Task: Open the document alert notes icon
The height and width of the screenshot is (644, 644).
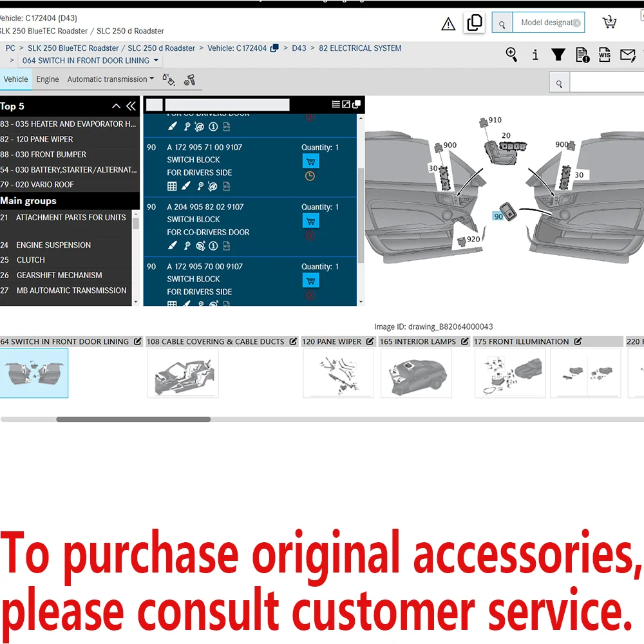Action: [x=582, y=55]
